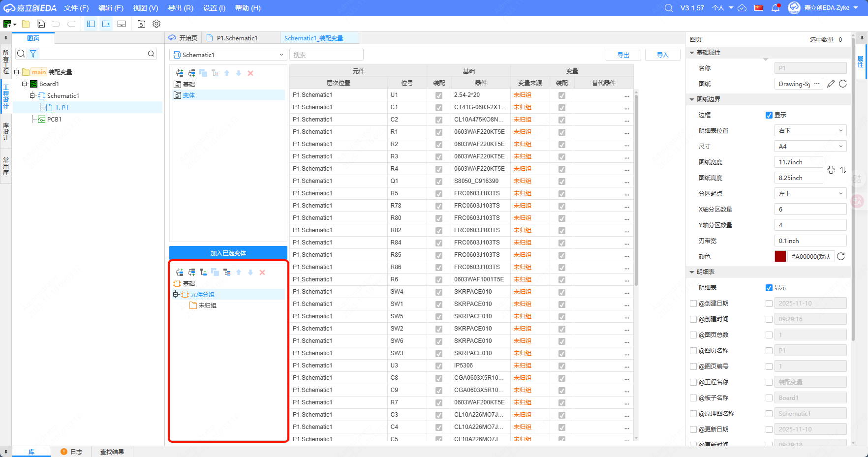
Task: Click the add child group icon above 元件分组
Action: pyautogui.click(x=203, y=272)
